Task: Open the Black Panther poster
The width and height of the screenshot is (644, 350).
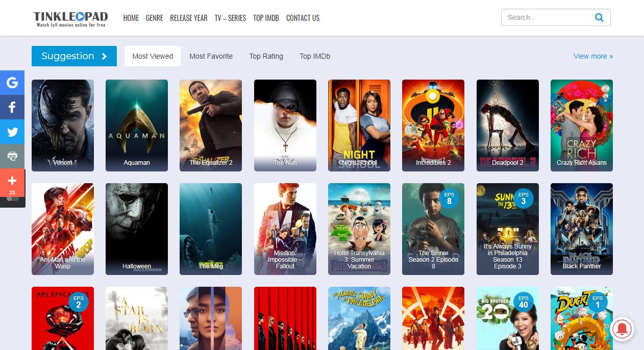Action: click(x=582, y=229)
